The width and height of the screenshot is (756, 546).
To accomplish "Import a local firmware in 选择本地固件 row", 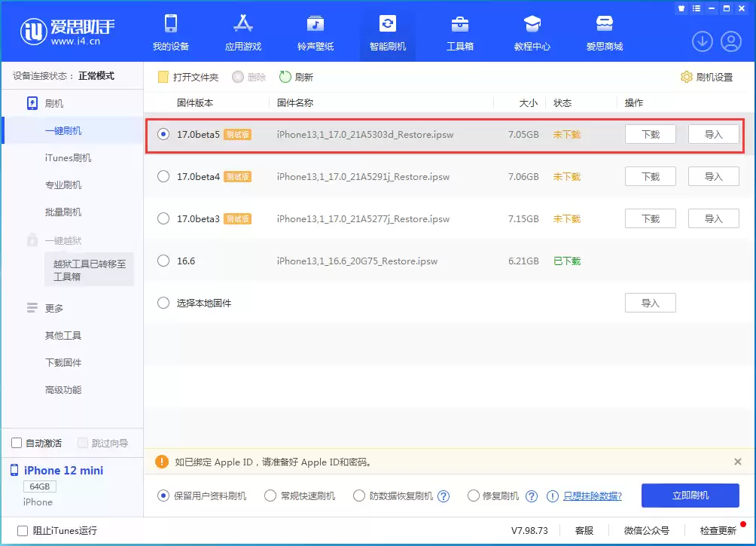I will (x=651, y=303).
